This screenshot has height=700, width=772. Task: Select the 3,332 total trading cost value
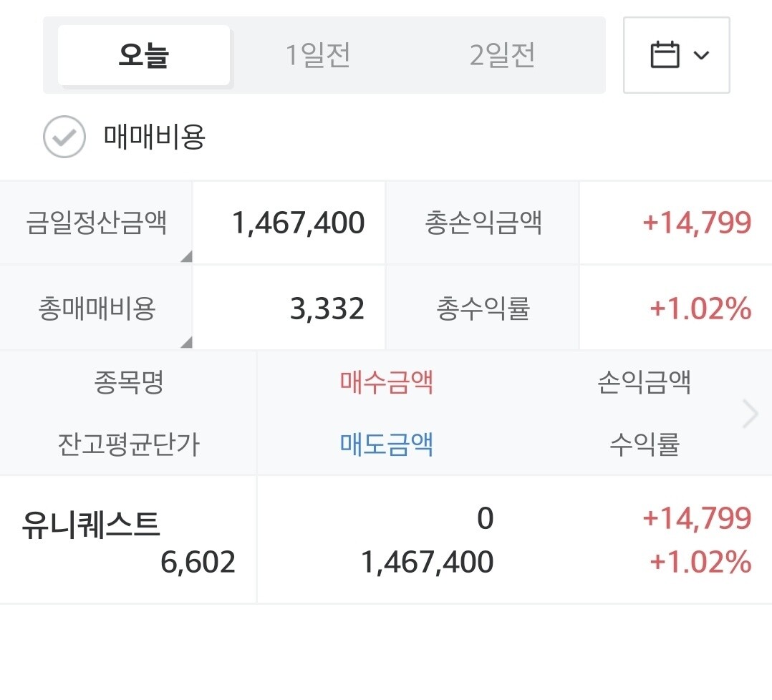327,309
